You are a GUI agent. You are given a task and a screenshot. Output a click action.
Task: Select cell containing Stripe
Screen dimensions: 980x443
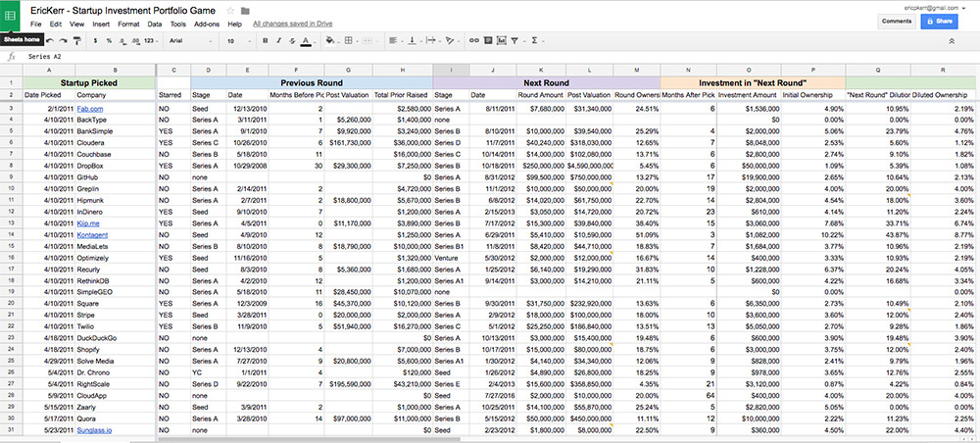[115, 315]
